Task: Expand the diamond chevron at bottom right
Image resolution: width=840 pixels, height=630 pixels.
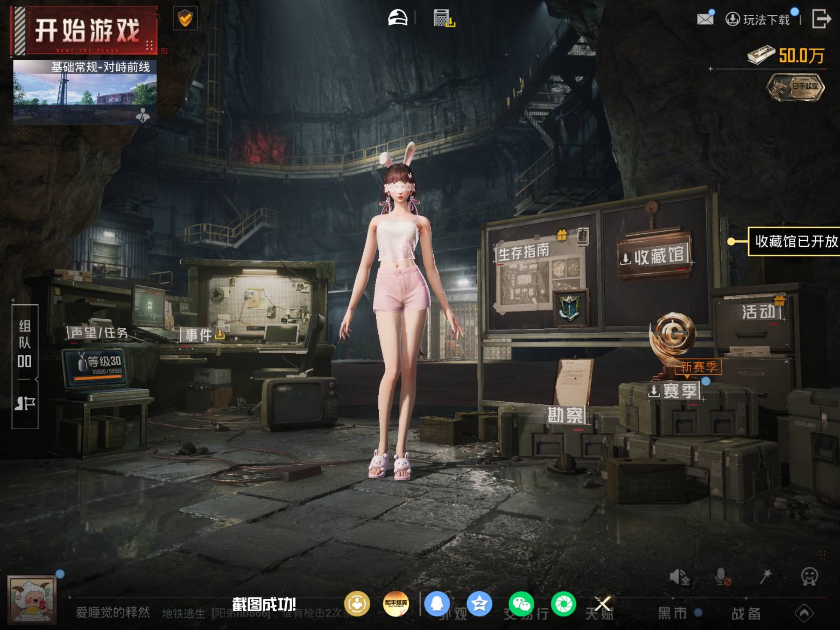Action: pos(804,613)
